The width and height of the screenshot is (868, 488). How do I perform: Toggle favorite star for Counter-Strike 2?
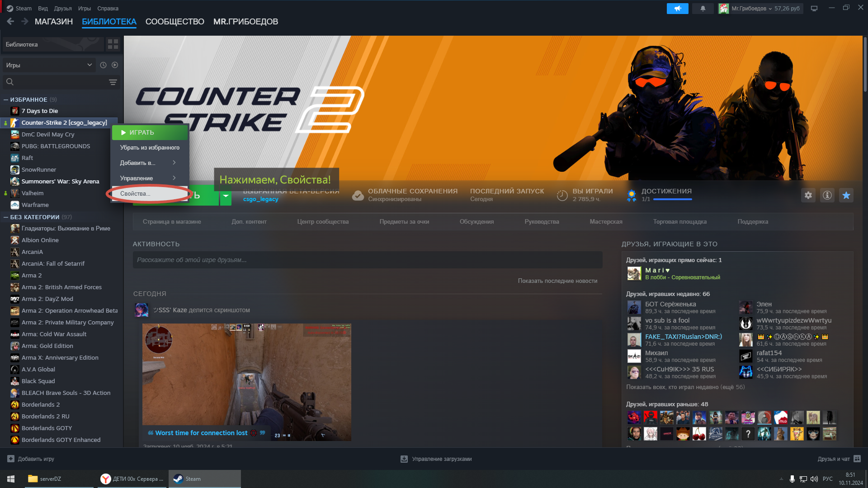coord(846,195)
